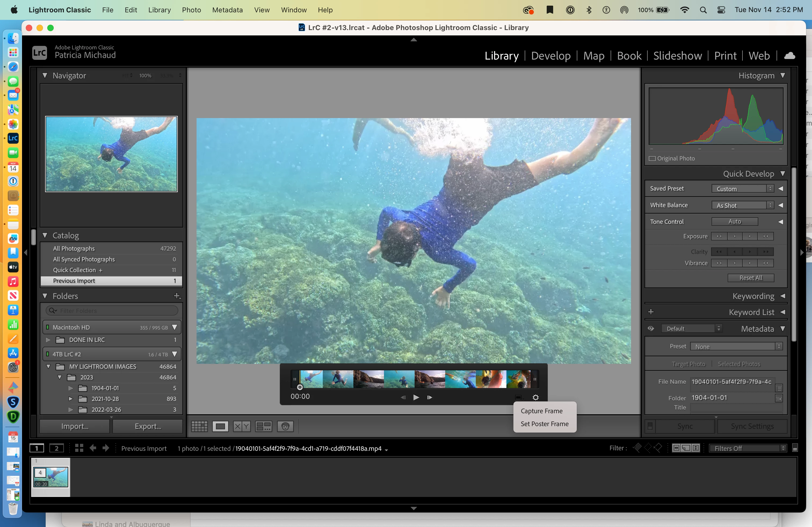
Task: Expand the 2021-10-28 folder
Action: pos(71,398)
